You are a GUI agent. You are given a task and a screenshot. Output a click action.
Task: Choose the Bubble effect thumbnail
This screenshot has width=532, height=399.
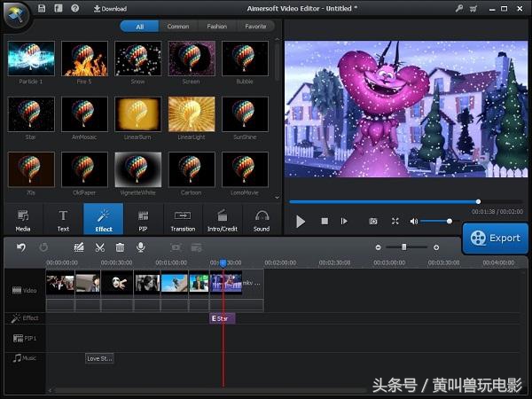click(245, 59)
